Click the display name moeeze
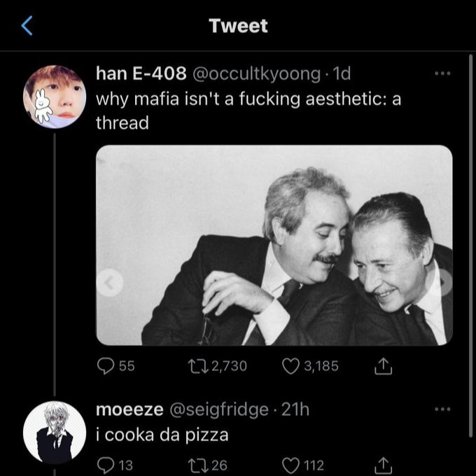 pos(125,410)
